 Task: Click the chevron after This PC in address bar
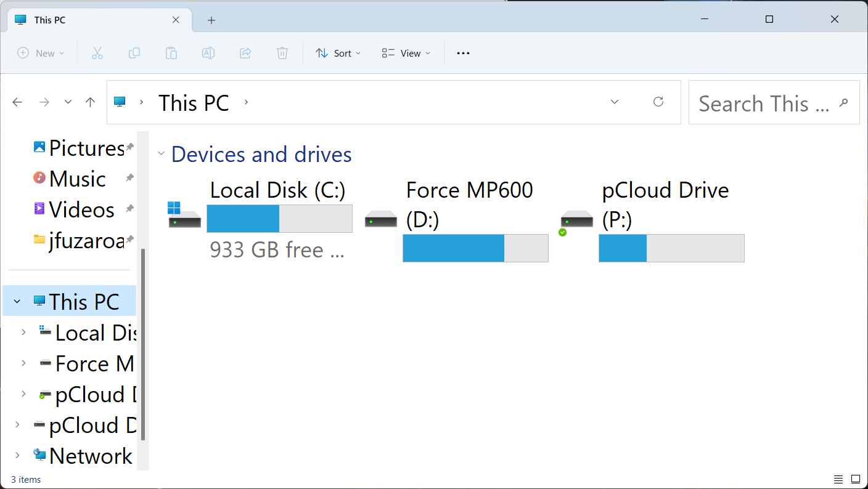point(246,102)
